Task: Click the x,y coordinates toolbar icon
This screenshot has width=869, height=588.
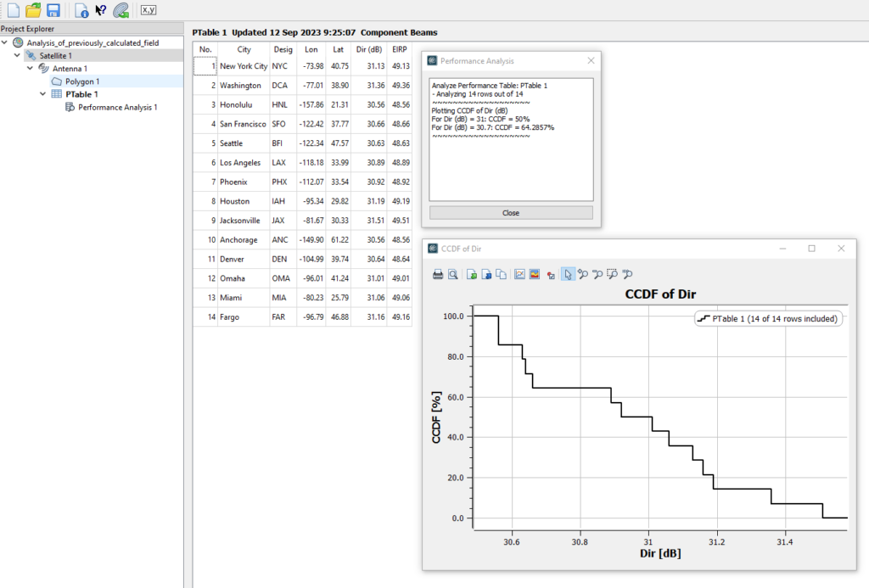Action: point(148,10)
